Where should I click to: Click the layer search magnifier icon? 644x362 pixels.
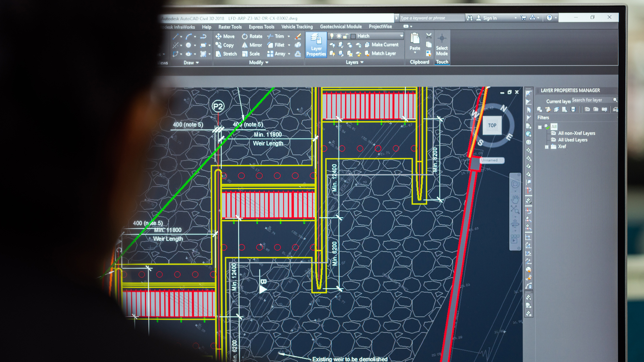615,100
